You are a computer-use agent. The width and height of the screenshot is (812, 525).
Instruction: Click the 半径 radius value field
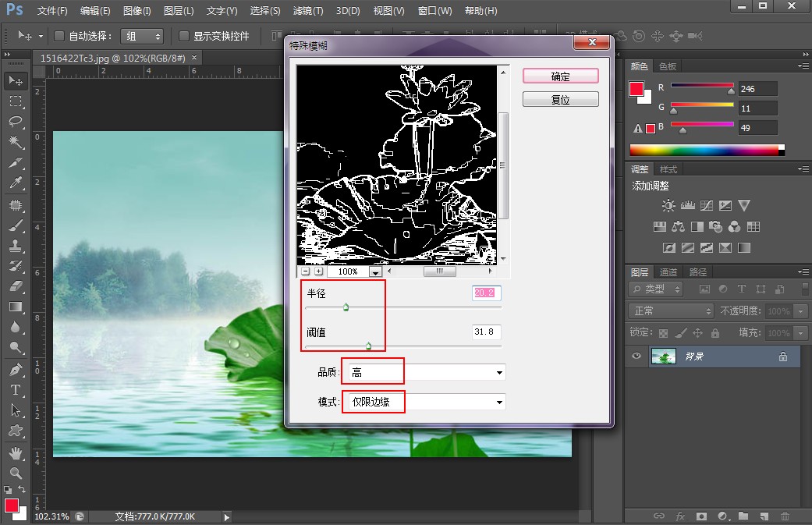(x=486, y=293)
